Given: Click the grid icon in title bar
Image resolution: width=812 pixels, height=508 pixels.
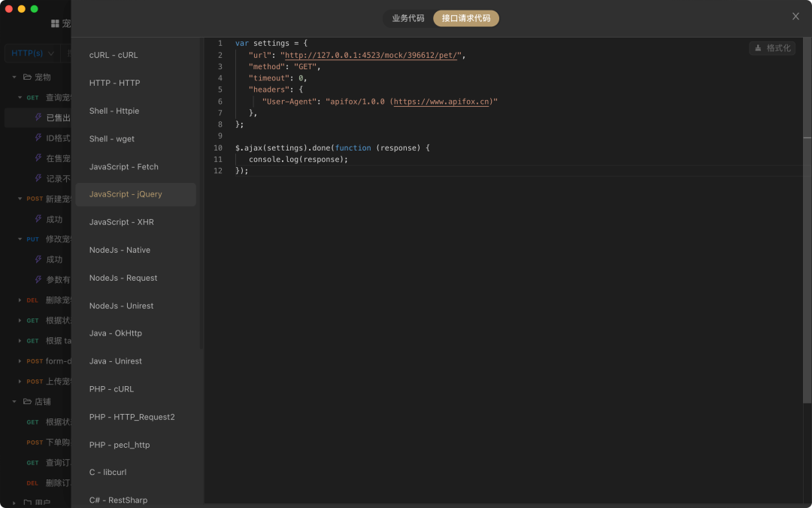Looking at the screenshot, I should (55, 23).
